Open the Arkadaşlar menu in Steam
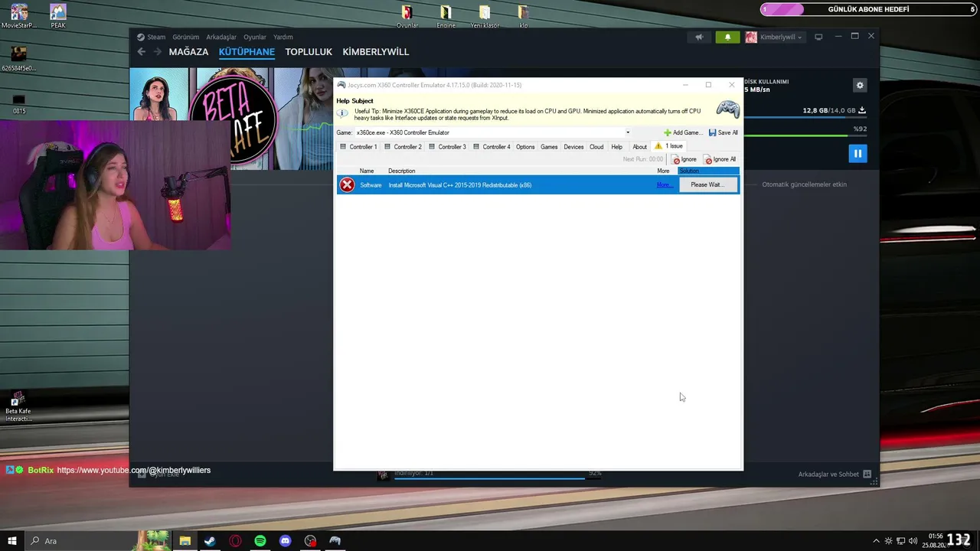The height and width of the screenshot is (551, 980). pyautogui.click(x=221, y=37)
